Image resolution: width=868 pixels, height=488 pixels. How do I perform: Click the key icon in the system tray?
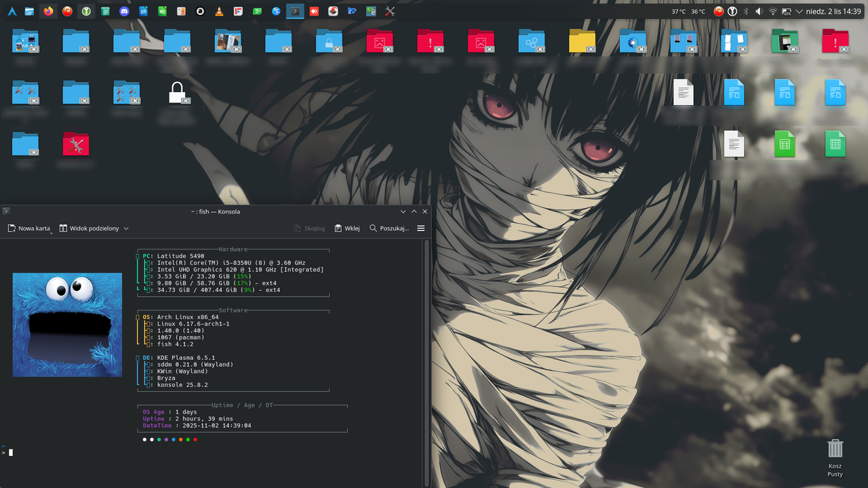coord(732,12)
